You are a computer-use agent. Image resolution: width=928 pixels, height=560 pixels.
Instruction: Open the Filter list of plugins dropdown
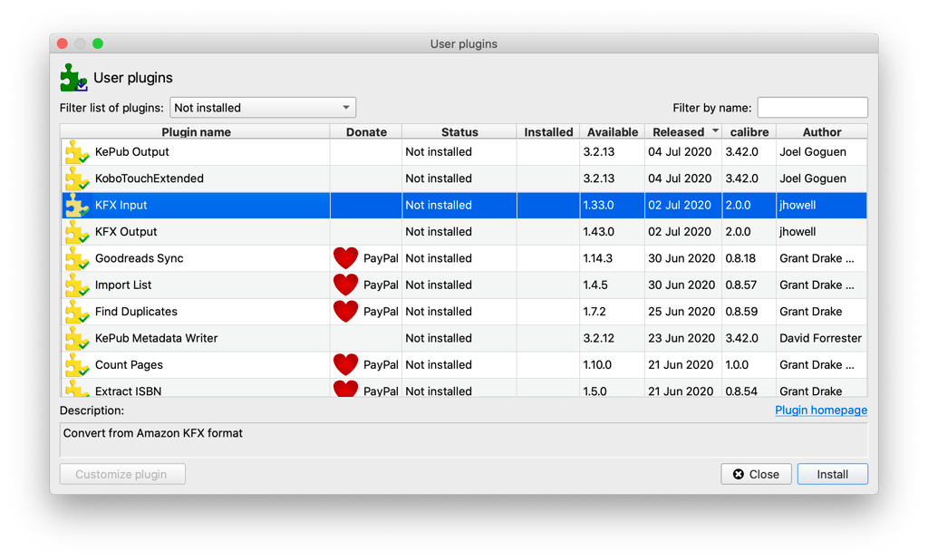coord(263,108)
